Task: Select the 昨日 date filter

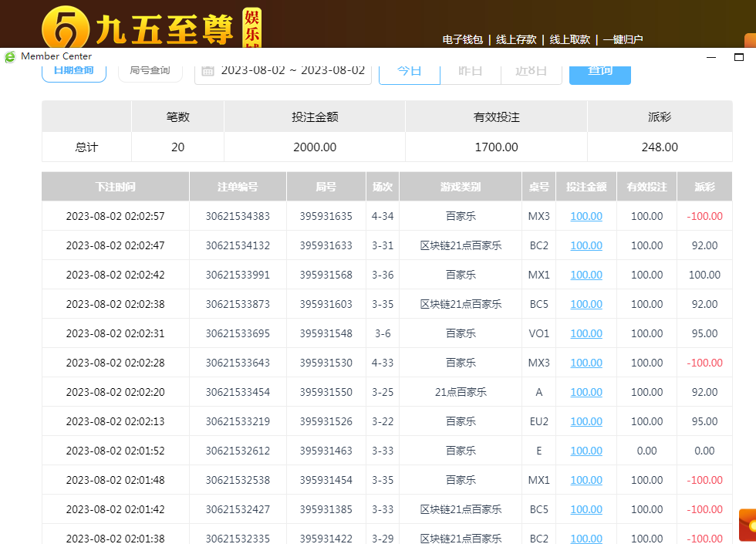Action: click(470, 71)
